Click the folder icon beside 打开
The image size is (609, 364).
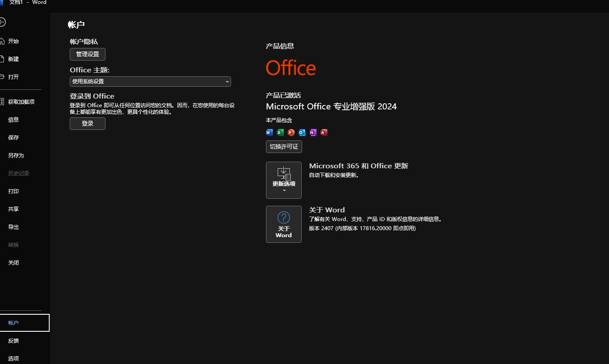2,77
